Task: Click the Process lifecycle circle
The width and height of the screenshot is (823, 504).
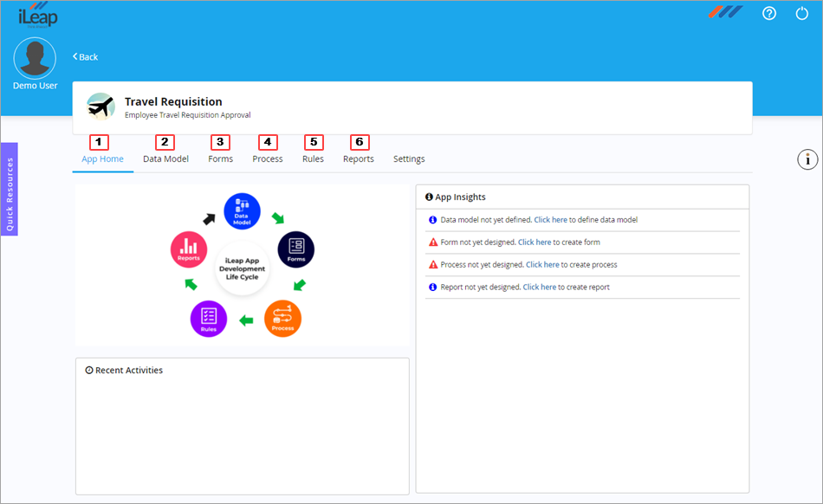Action: 282,319
